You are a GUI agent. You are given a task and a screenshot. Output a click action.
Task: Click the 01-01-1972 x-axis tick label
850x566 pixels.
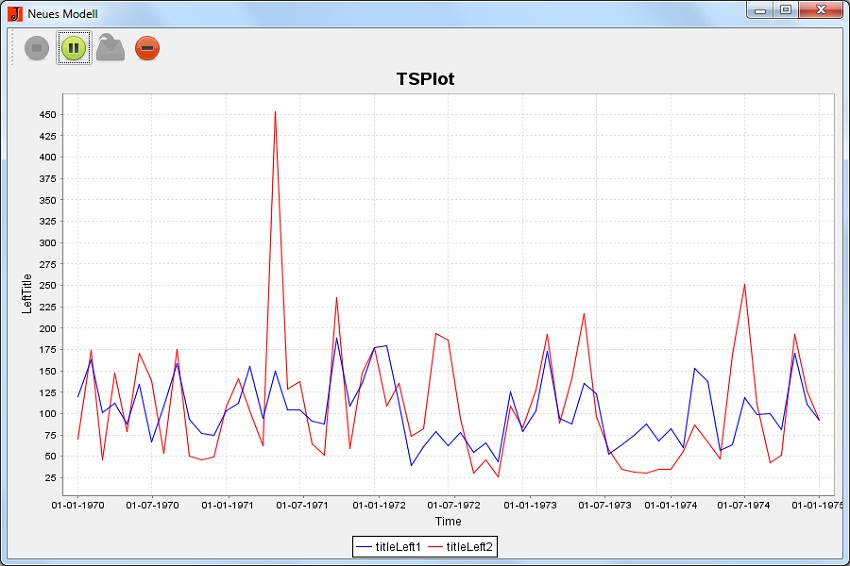(x=375, y=505)
